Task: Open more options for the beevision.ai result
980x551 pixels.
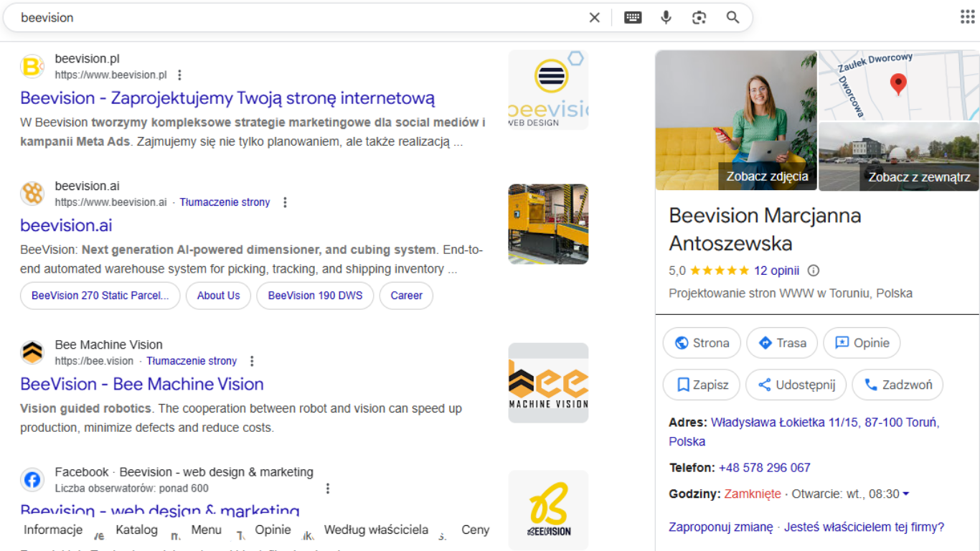Action: click(x=285, y=202)
